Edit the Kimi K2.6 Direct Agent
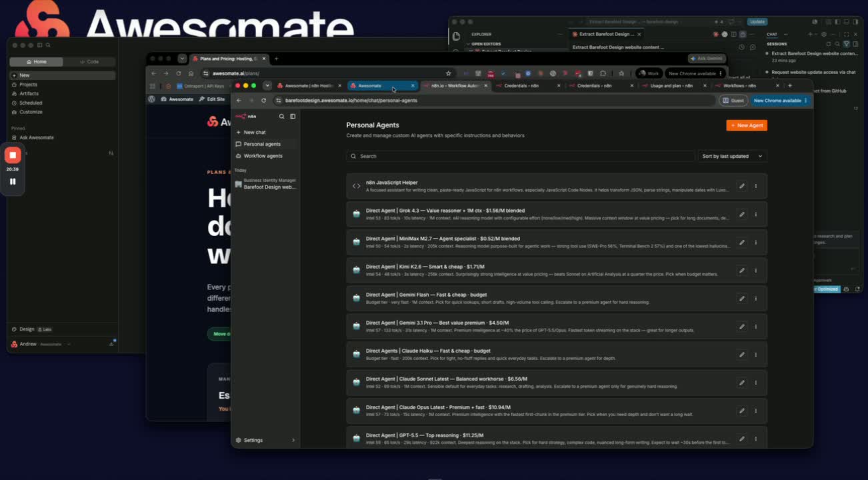Viewport: 868px width, 480px height. coord(742,271)
